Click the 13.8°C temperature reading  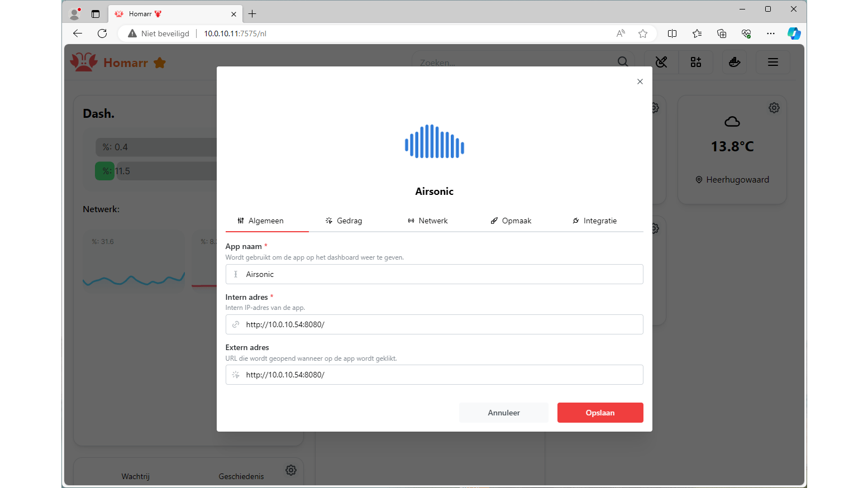(732, 146)
